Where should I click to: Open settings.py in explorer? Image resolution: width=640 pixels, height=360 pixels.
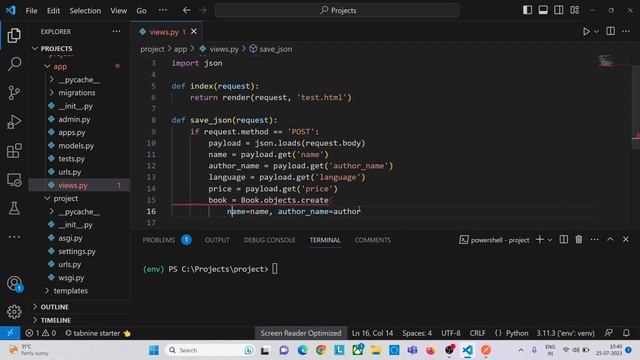coord(80,251)
